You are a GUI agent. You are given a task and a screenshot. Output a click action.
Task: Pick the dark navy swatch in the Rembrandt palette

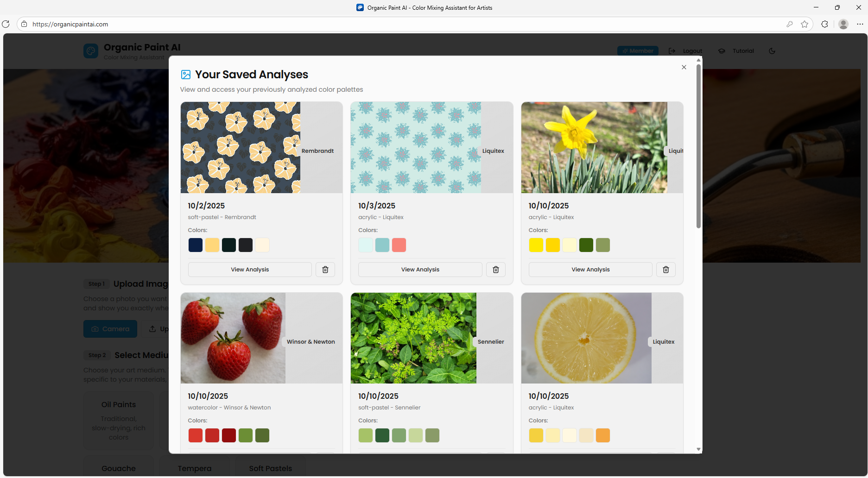(195, 245)
